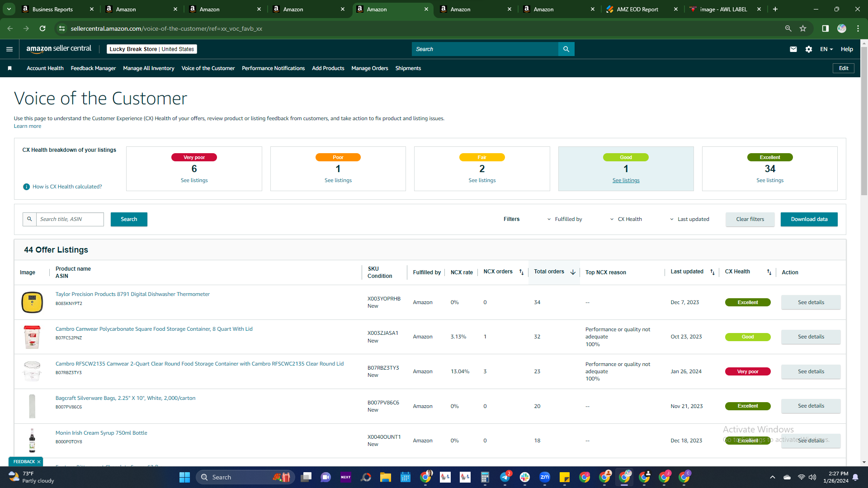Open the tab search dropdown in Chrome
Image resolution: width=868 pixels, height=488 pixels.
click(9, 9)
